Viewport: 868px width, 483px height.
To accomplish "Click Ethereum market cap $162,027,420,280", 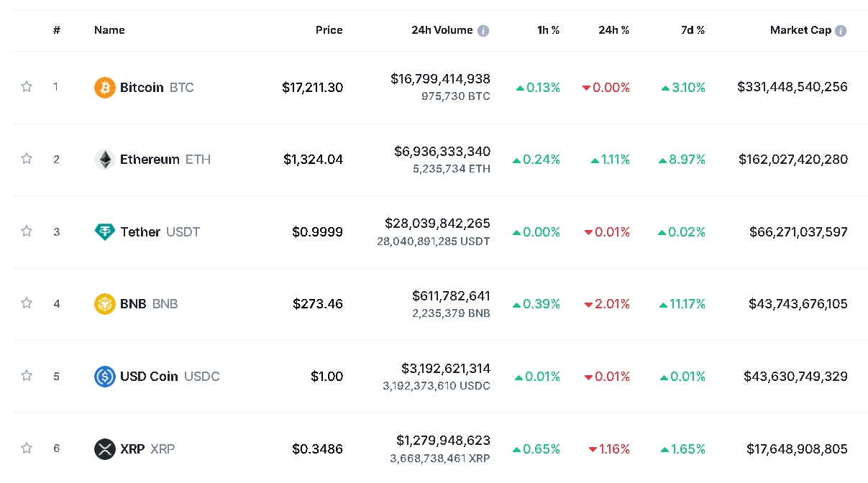I will [x=793, y=160].
